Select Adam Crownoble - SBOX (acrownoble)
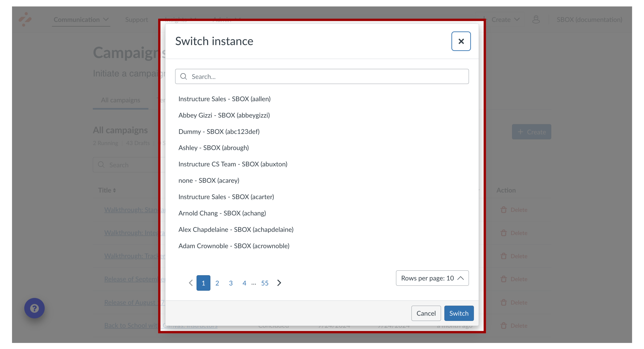The image size is (644, 349). tap(234, 246)
